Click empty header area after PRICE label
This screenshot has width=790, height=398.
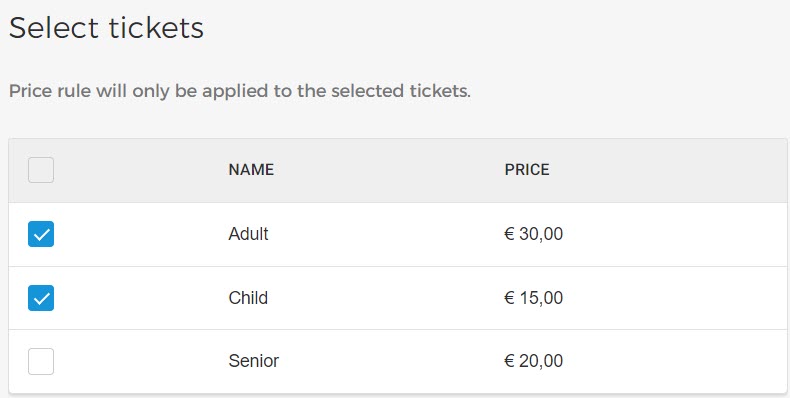[x=668, y=170]
